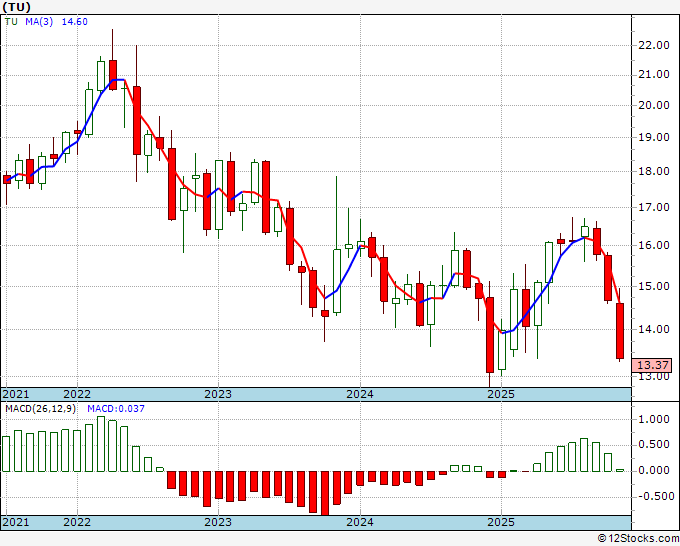Click the 1.000 MACD axis label
The width and height of the screenshot is (680, 546).
[654, 419]
